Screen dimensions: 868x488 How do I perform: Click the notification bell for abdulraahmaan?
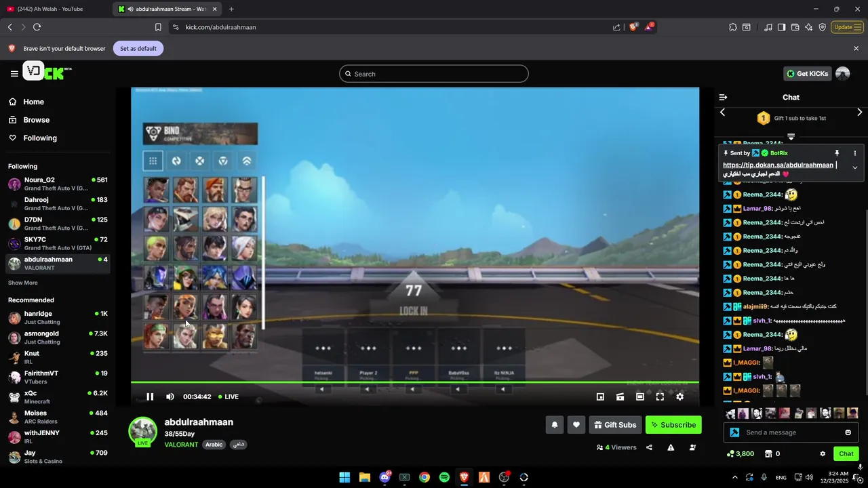554,425
